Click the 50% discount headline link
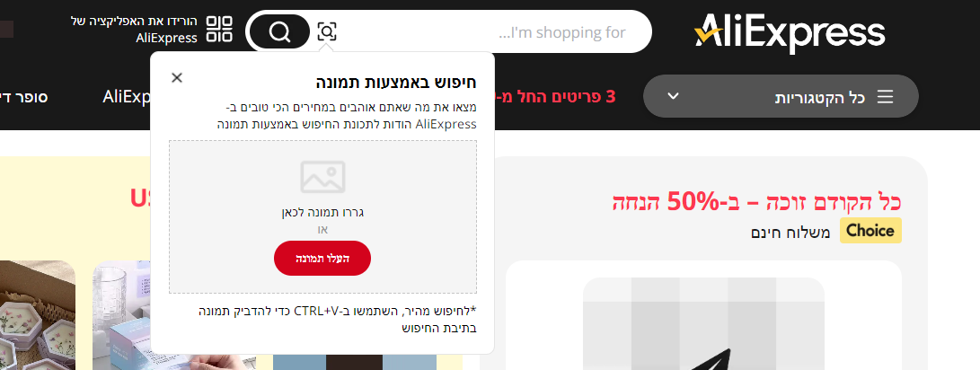 757,201
